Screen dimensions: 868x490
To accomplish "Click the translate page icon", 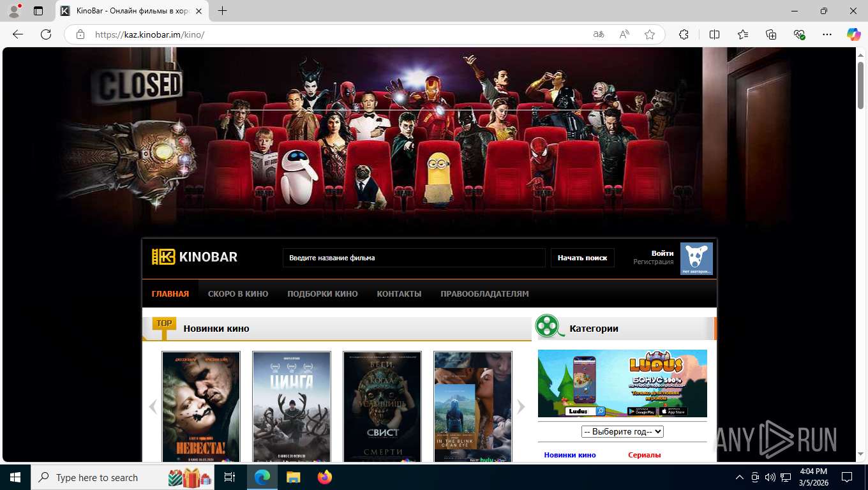I will pos(599,34).
